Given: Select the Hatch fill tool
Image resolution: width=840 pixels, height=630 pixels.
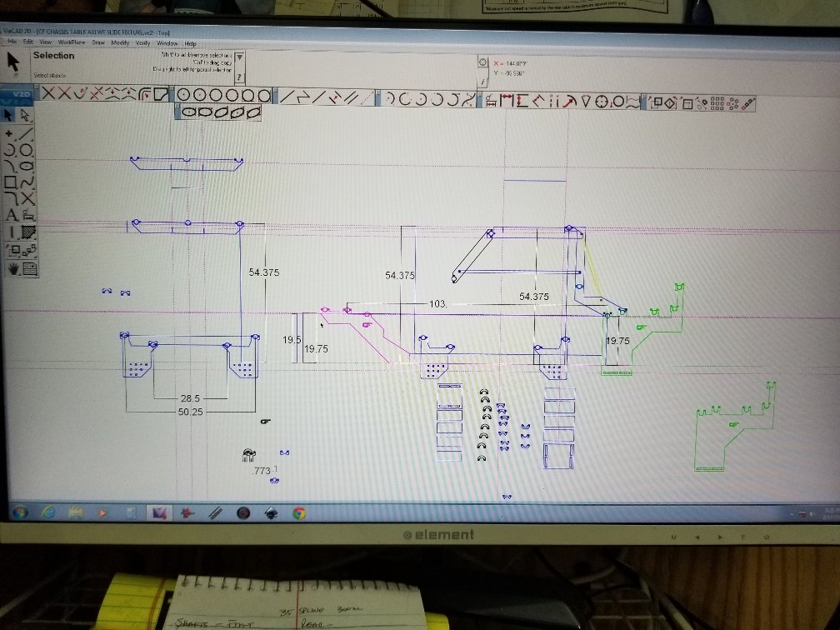Looking at the screenshot, I should 28,232.
